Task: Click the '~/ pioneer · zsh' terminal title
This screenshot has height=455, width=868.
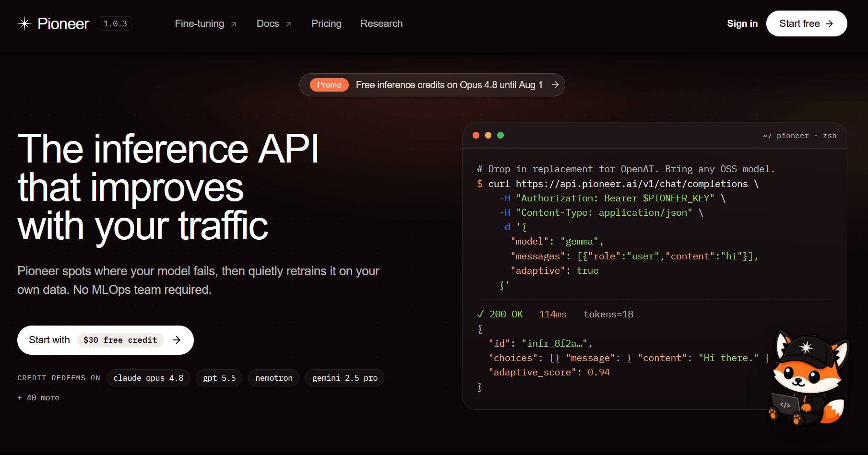Action: pyautogui.click(x=799, y=136)
